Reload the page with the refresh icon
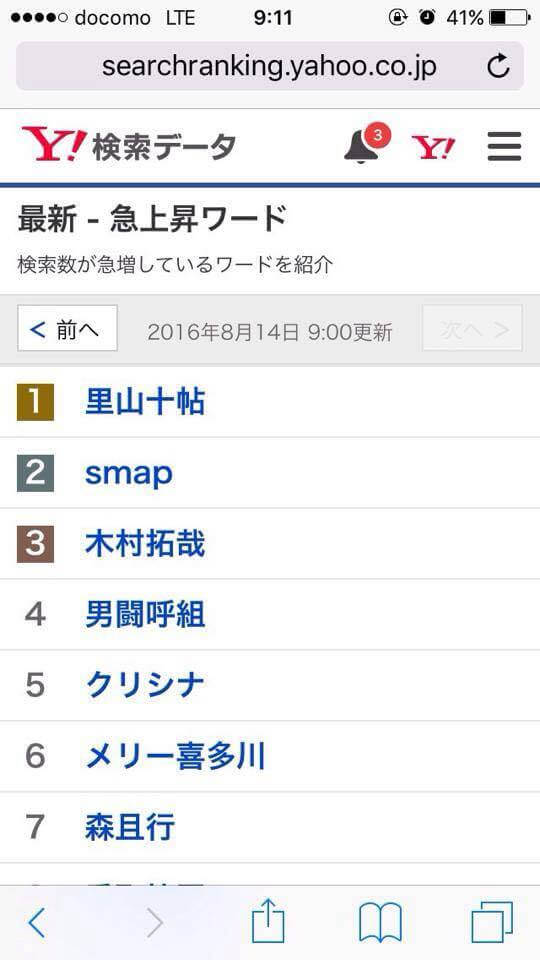 point(498,66)
